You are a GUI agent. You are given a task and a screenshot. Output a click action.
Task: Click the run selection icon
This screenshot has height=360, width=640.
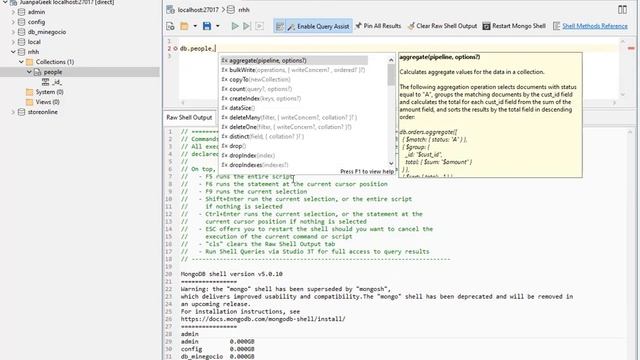tap(260, 26)
